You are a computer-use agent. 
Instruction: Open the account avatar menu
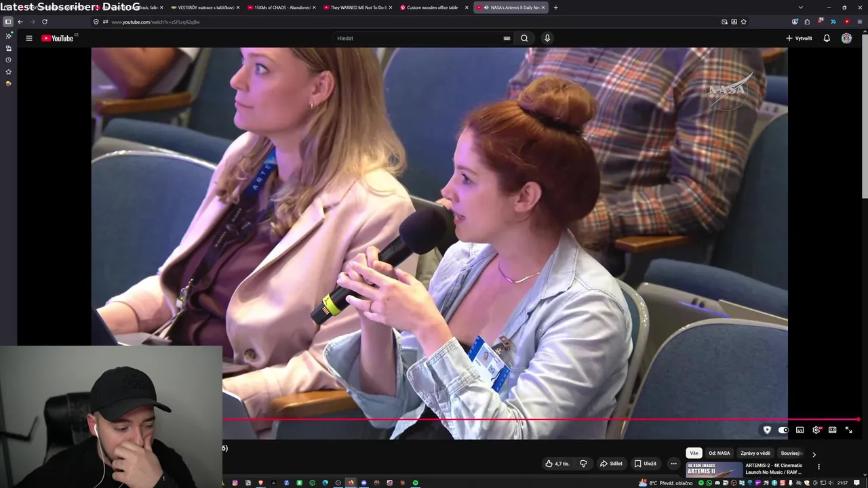point(846,38)
